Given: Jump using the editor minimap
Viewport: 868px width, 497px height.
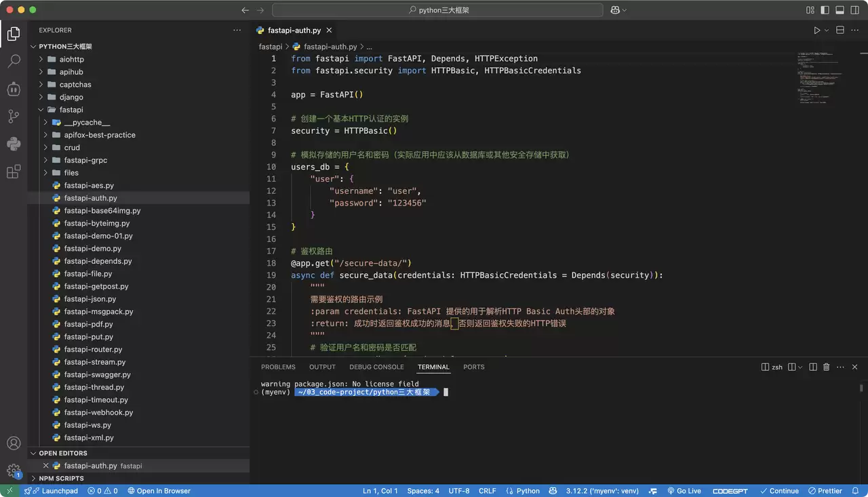Looking at the screenshot, I should click(x=819, y=78).
